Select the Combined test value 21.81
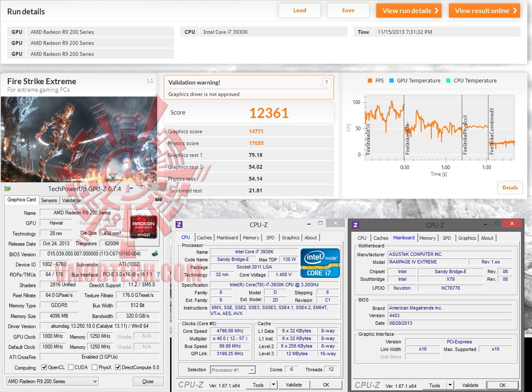 coord(256,191)
